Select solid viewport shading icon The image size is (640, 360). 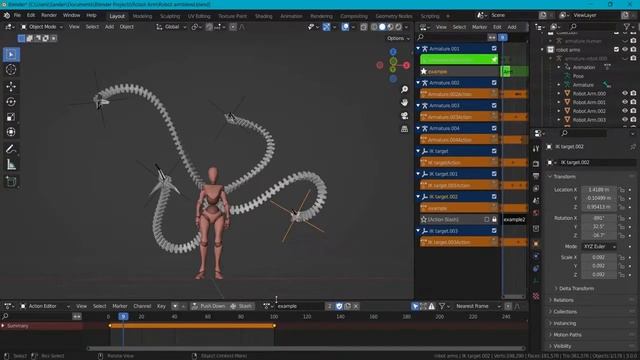point(382,27)
